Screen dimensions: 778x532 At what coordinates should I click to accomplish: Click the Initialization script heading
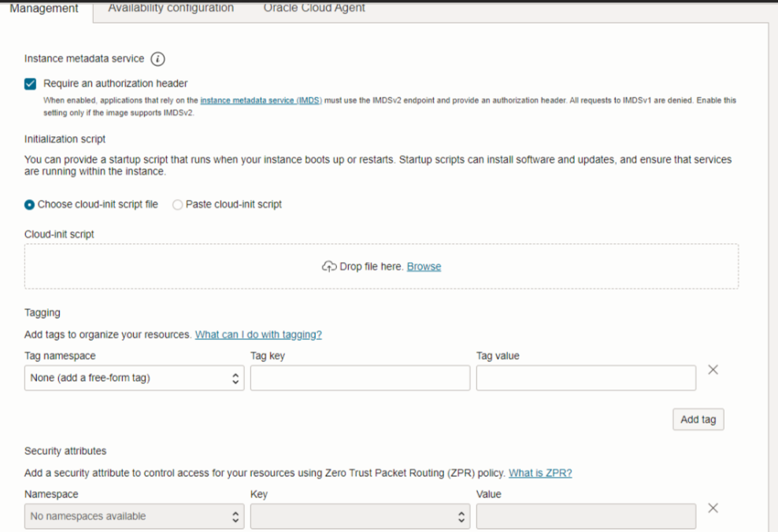[x=65, y=139]
